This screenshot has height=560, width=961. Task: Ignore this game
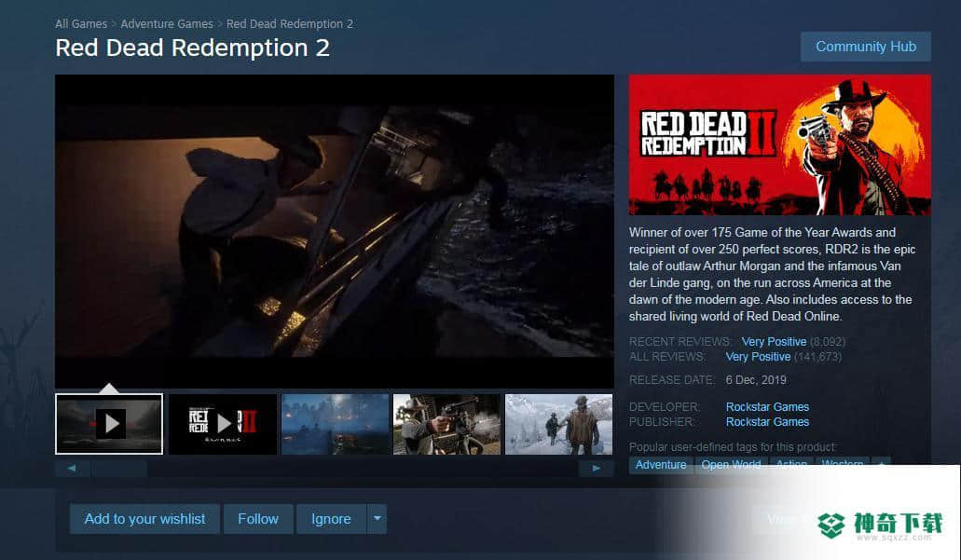click(331, 519)
